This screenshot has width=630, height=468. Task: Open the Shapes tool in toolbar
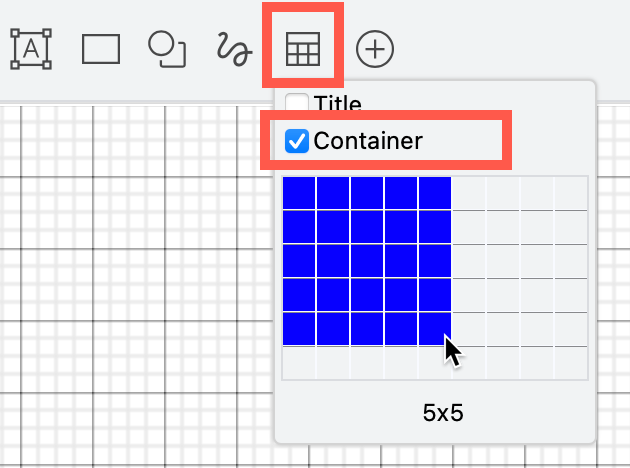click(167, 48)
